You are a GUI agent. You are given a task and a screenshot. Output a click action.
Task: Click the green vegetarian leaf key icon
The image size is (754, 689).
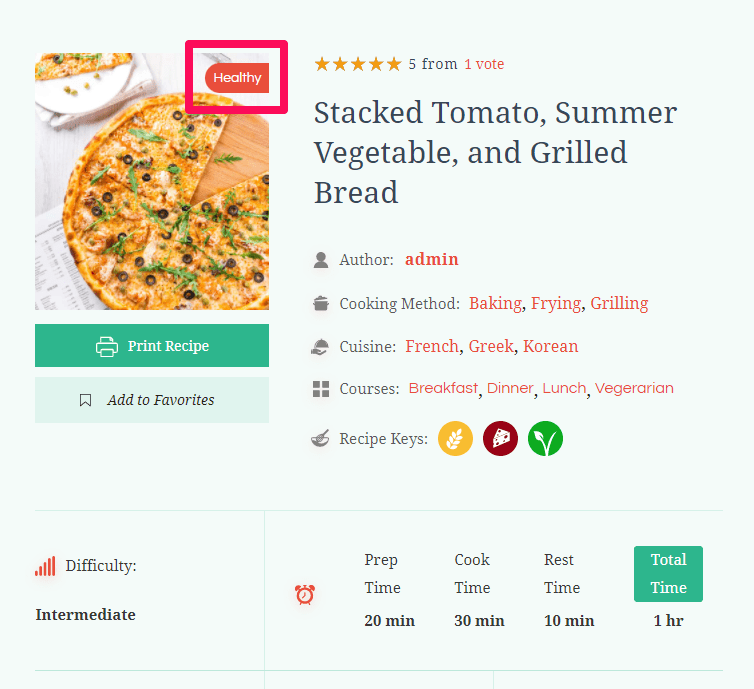[545, 439]
